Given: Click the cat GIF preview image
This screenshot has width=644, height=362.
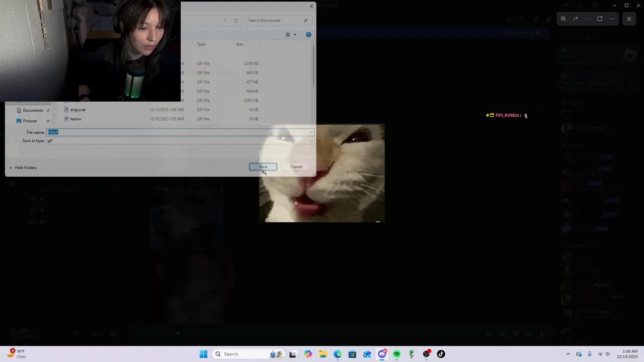Looking at the screenshot, I should [322, 173].
